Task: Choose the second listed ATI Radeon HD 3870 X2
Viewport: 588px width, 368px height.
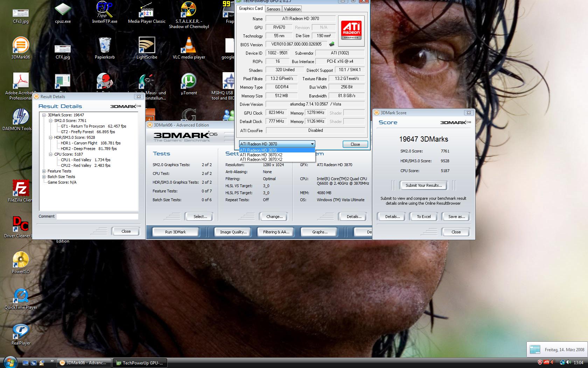Action: point(277,159)
